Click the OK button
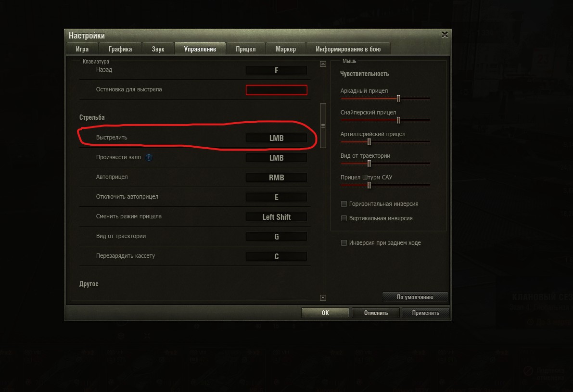This screenshot has width=573, height=392. coord(325,313)
